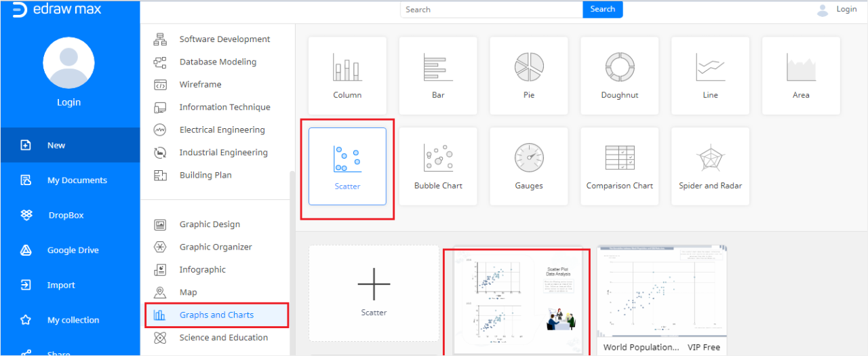868x356 pixels.
Task: Click the blue Search button
Action: point(603,9)
